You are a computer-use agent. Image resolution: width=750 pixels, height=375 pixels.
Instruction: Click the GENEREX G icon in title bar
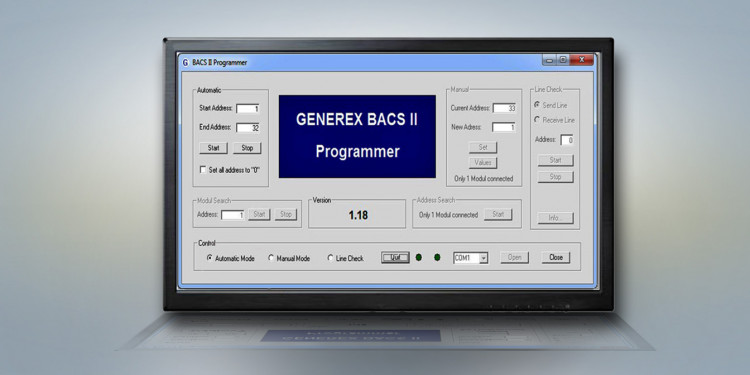(185, 63)
